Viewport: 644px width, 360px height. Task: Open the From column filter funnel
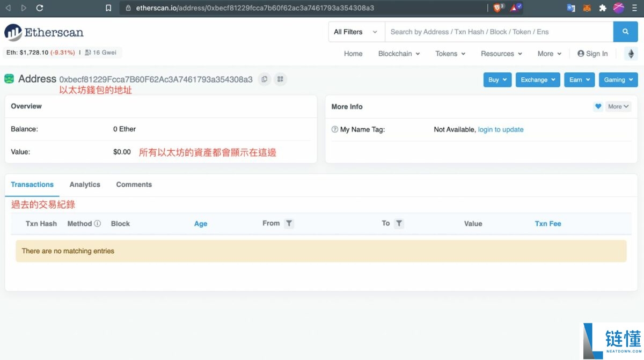(x=289, y=223)
